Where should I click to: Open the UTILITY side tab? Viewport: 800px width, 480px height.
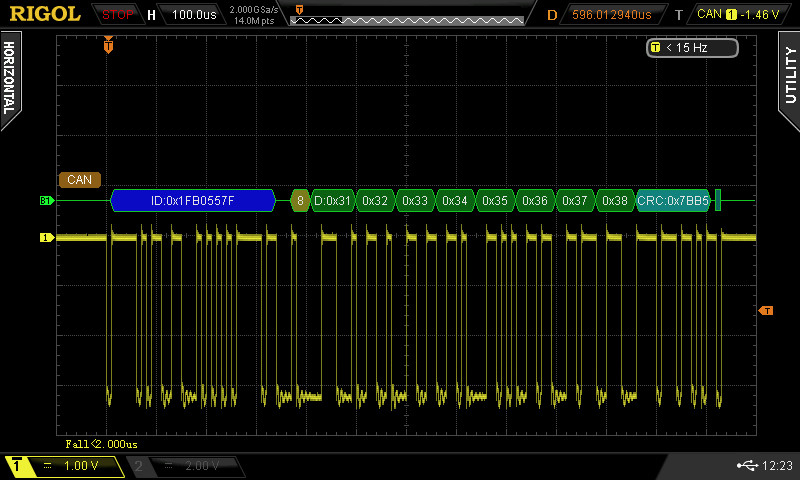[789, 75]
